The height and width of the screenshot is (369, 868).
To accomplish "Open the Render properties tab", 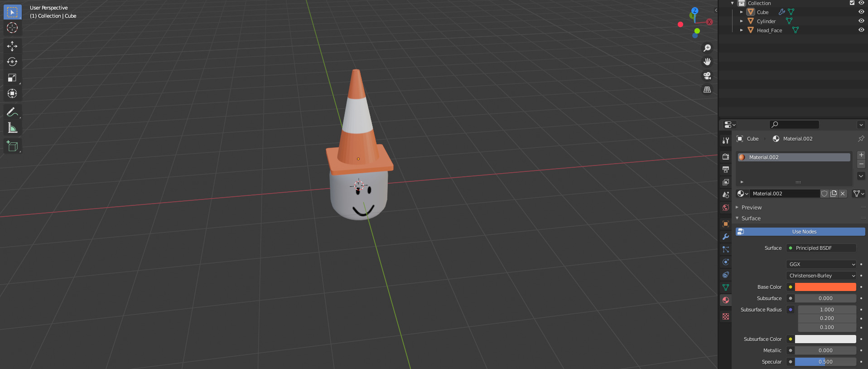I will pyautogui.click(x=726, y=156).
